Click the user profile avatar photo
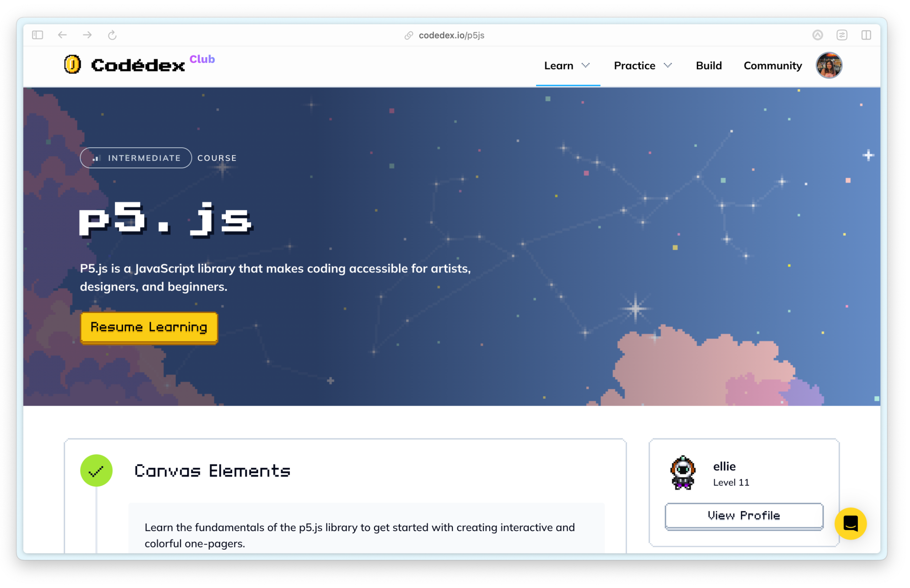 coord(828,65)
